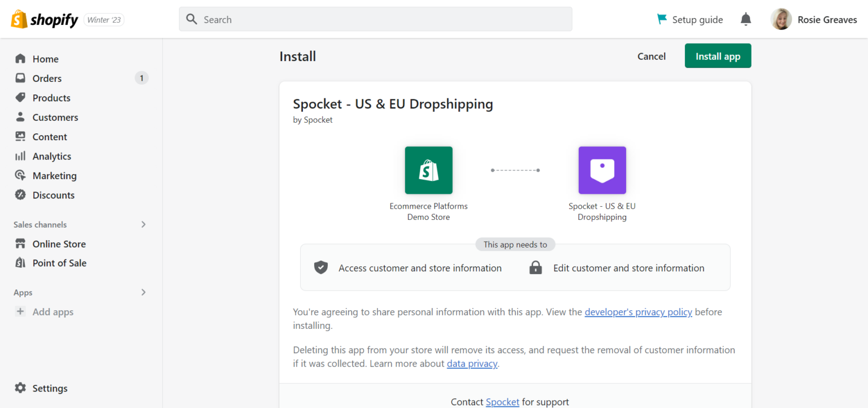Open the Discounts badge icon

pos(20,195)
